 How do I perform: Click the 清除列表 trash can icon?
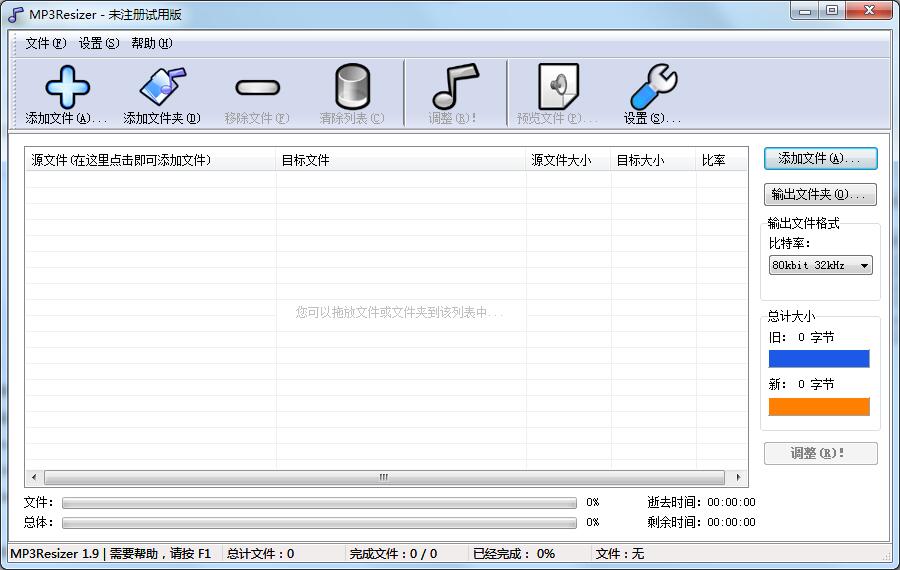[x=352, y=88]
